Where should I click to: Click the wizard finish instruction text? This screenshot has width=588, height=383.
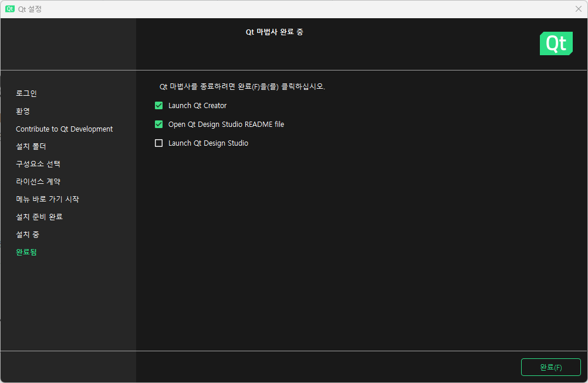[242, 86]
